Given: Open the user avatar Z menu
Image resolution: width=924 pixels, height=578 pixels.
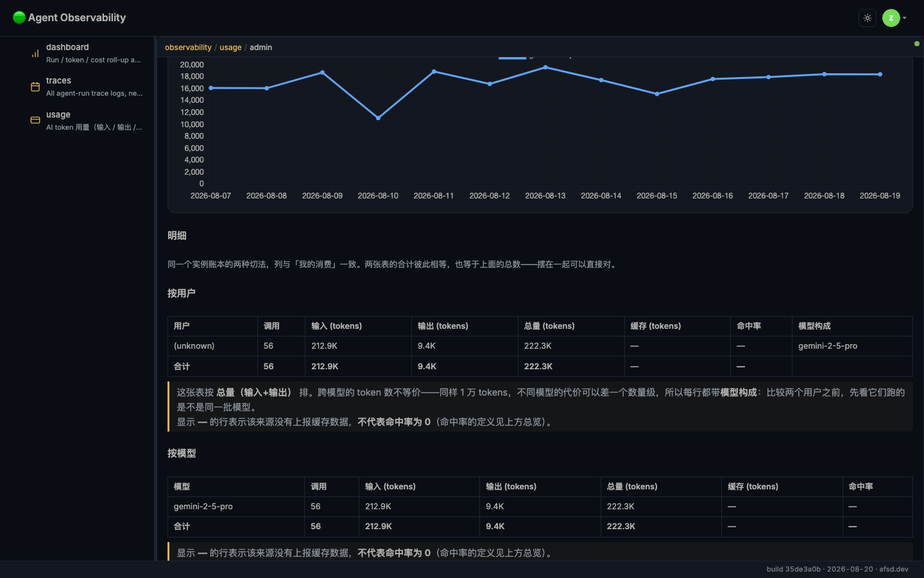Looking at the screenshot, I should click(894, 18).
